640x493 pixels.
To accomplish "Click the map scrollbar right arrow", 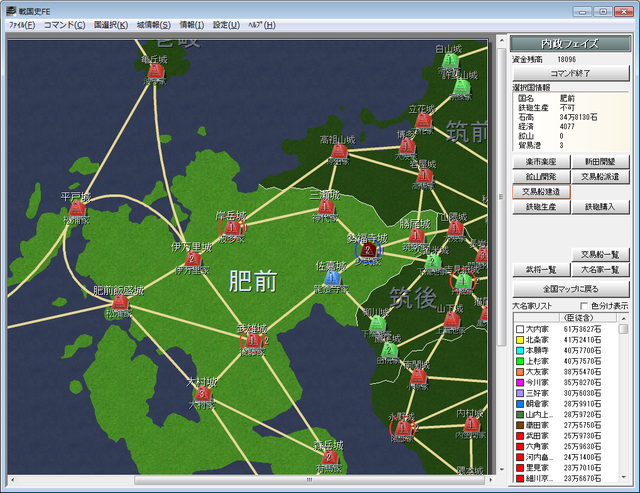I will pyautogui.click(x=491, y=480).
